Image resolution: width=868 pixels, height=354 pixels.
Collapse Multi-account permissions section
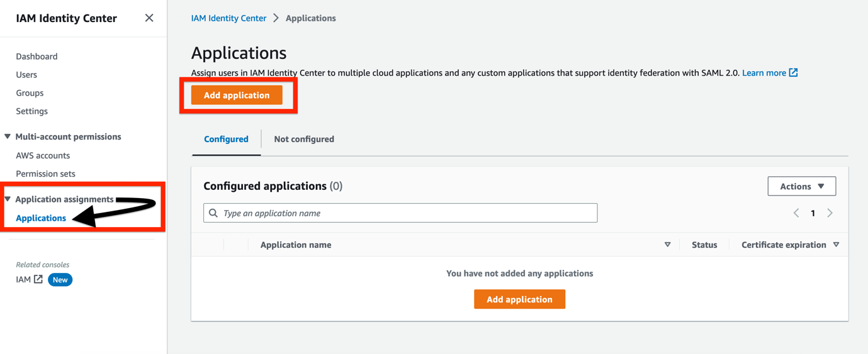pos(8,136)
